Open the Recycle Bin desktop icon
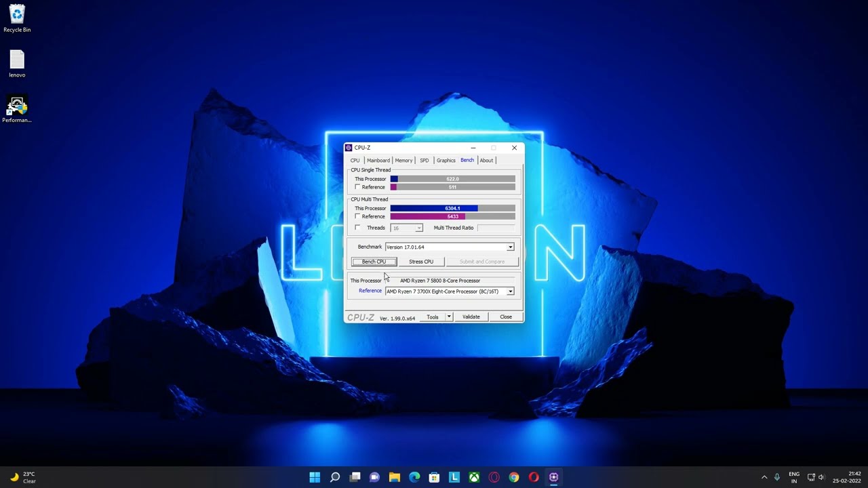Viewport: 868px width, 488px height. 17,18
